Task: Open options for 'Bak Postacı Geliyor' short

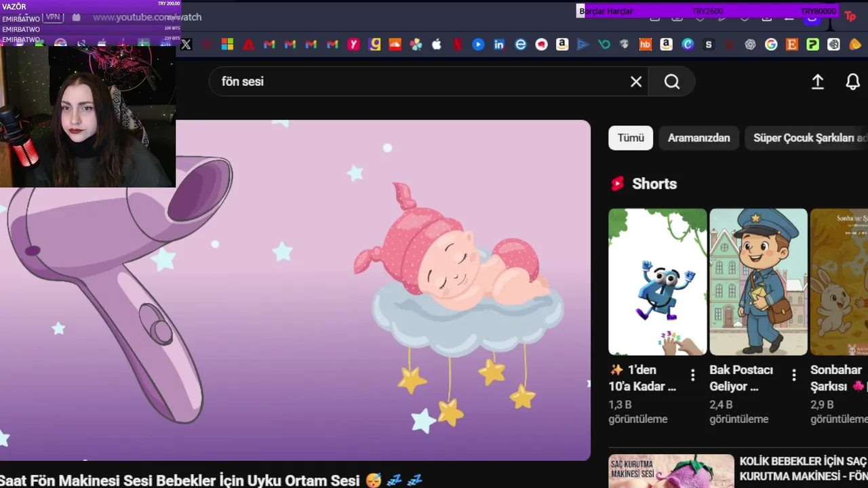Action: click(793, 375)
